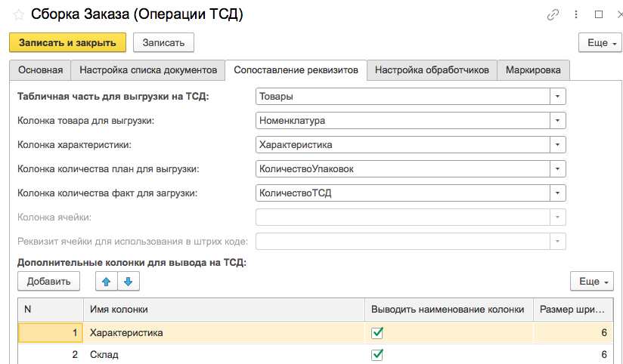Click the 'N' column header
Screen dimensions: 623x364
[x=51, y=310]
